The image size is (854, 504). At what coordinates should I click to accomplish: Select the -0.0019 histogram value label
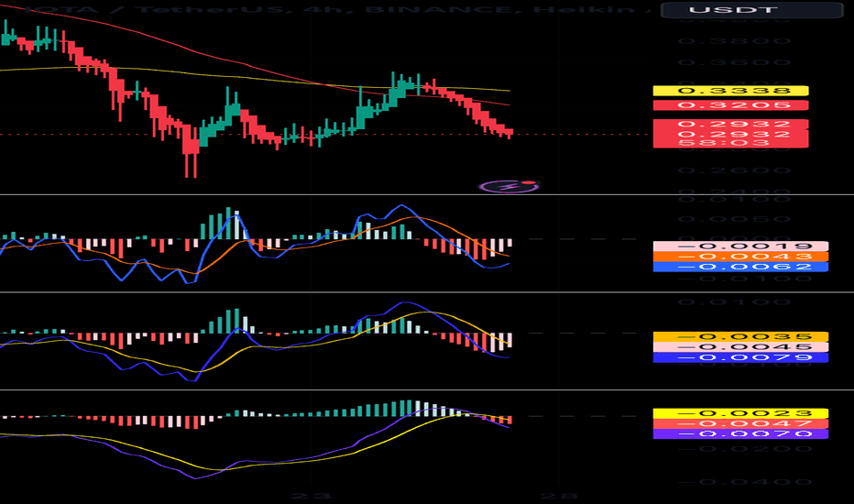pyautogui.click(x=740, y=247)
